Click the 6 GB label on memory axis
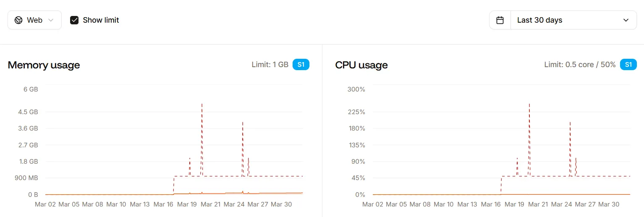 pyautogui.click(x=31, y=89)
